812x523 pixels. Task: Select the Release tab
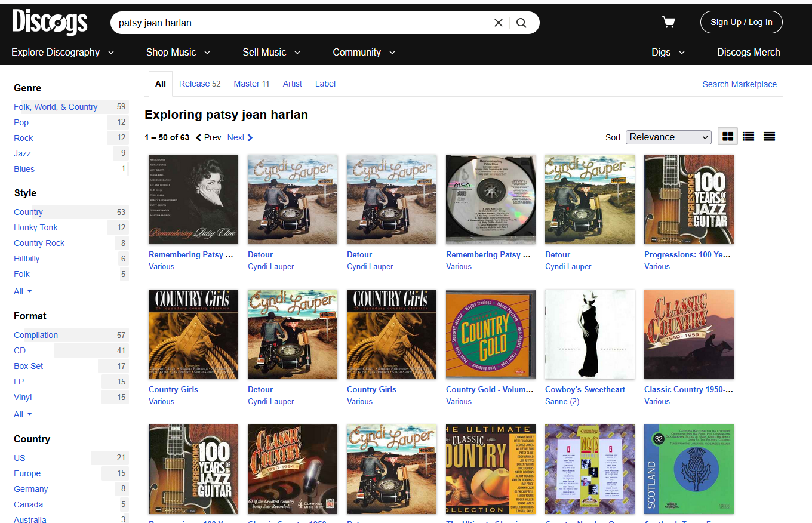point(200,84)
